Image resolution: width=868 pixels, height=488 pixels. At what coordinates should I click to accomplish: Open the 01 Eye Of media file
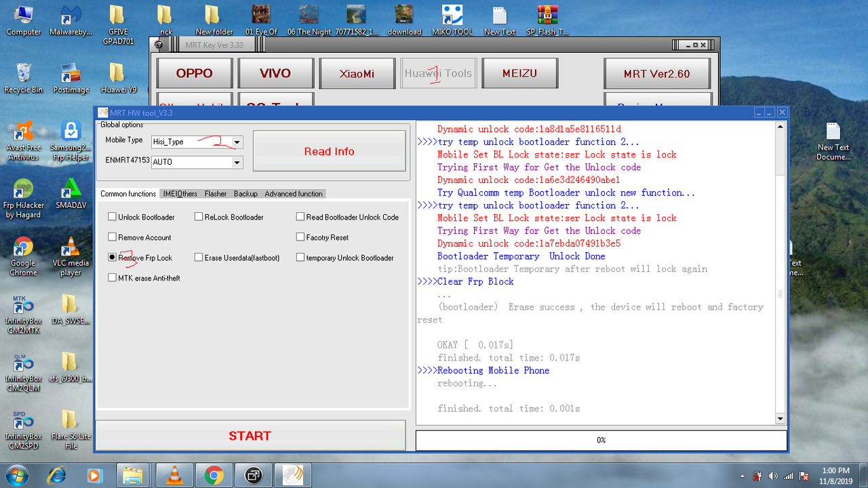tap(261, 20)
